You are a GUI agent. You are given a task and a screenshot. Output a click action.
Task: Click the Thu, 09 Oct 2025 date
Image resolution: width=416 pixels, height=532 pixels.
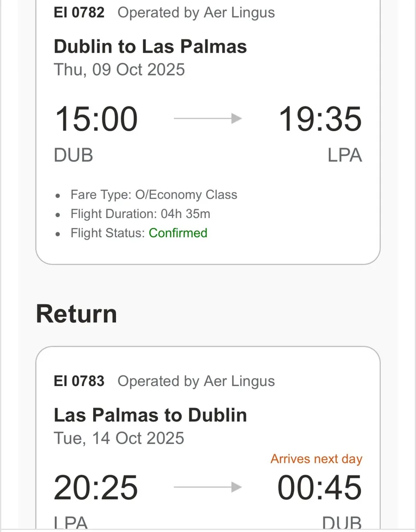pos(119,70)
